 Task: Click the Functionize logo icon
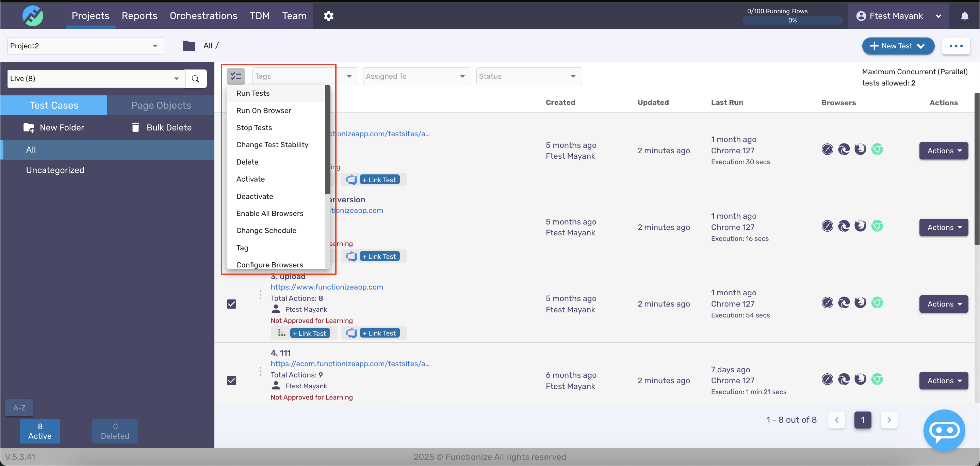pyautogui.click(x=33, y=16)
